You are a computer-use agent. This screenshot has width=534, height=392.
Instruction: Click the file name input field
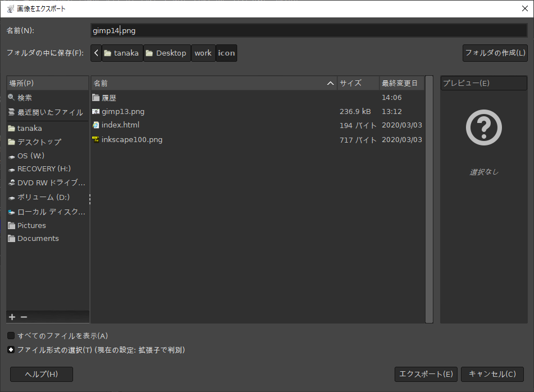(x=309, y=30)
